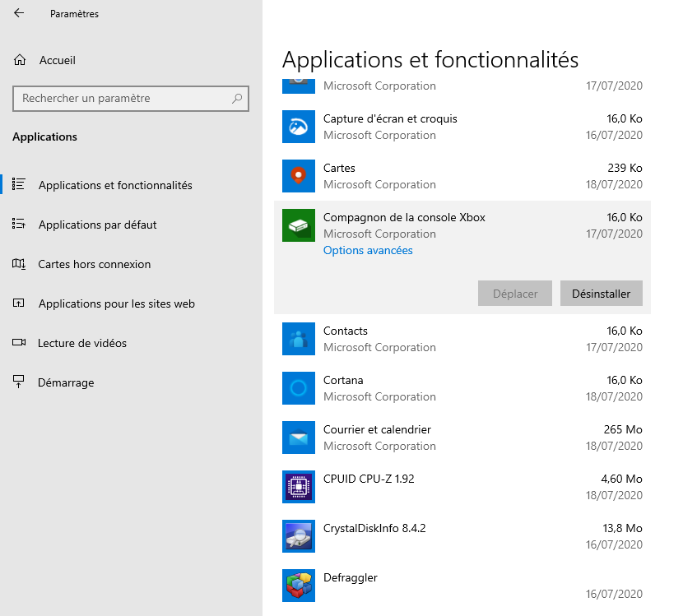The height and width of the screenshot is (616, 683).
Task: Open Cartes hors connexion section
Action: [94, 264]
